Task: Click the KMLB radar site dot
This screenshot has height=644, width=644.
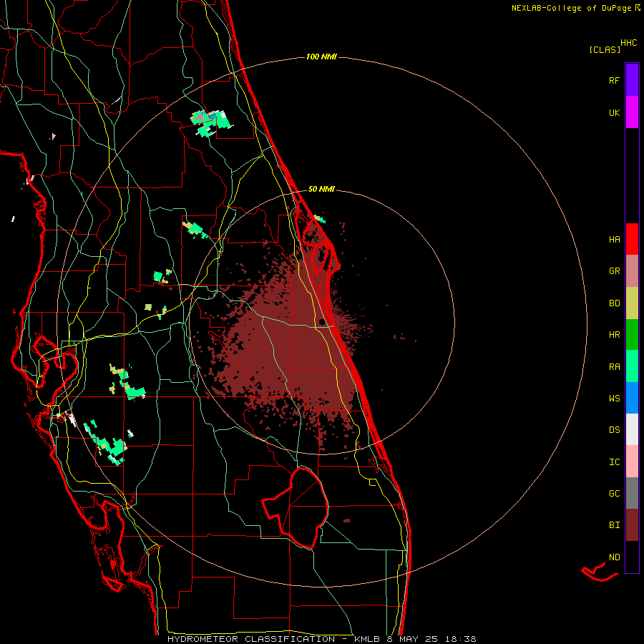Action: (x=321, y=321)
